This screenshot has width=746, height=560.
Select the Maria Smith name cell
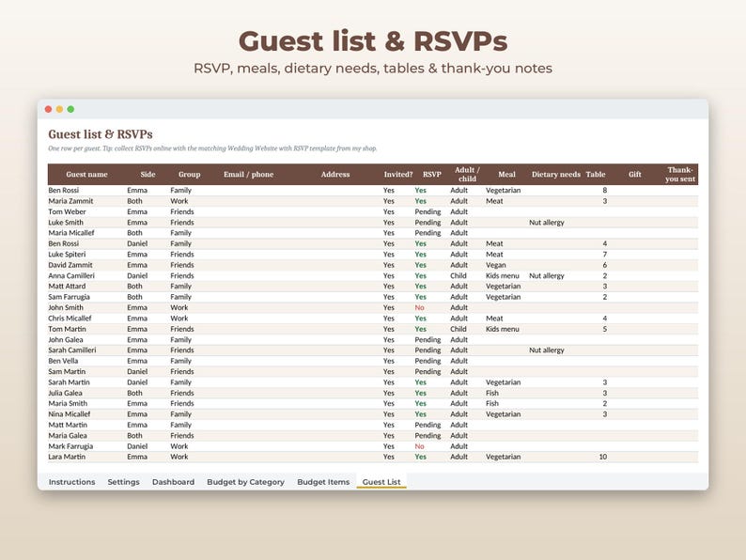(68, 403)
